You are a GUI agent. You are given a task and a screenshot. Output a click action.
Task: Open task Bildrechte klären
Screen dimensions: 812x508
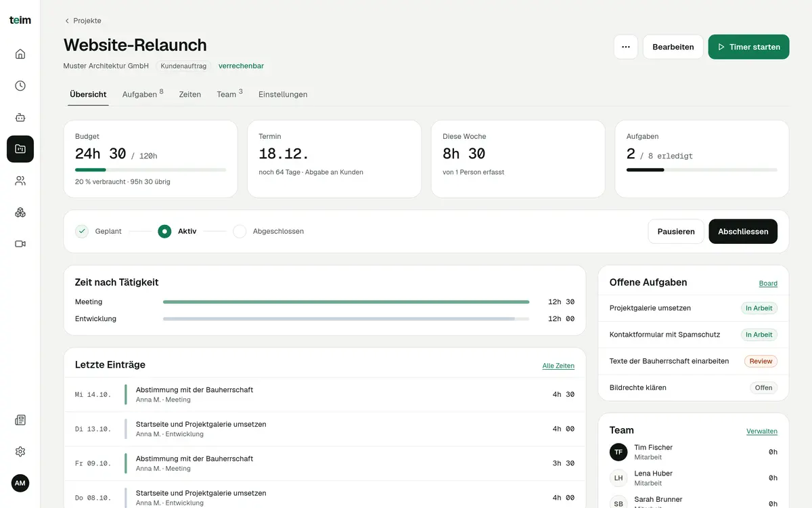(694, 387)
